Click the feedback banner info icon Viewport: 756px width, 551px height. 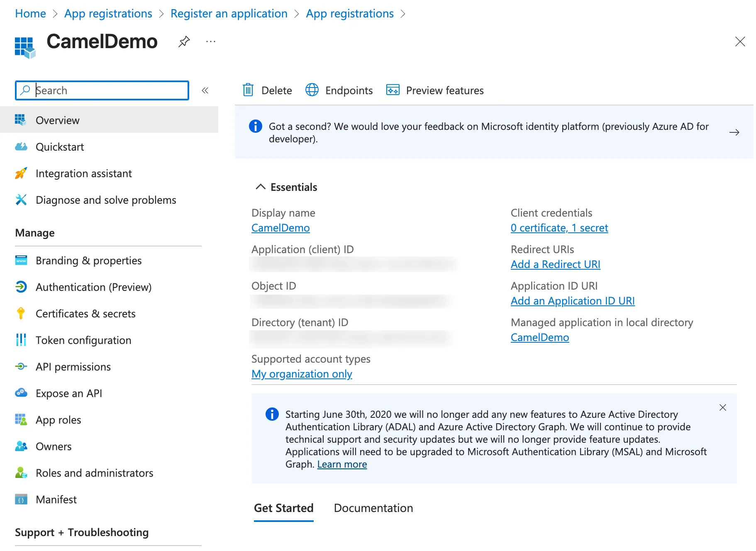tap(256, 126)
